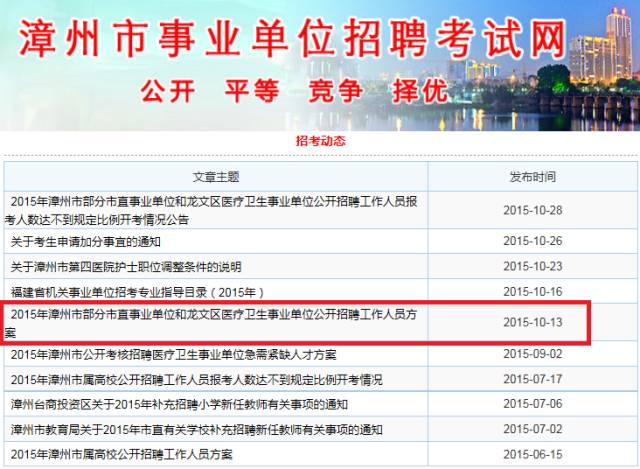Click the 公开 平等 竞争 择优 slogan

tap(294, 91)
